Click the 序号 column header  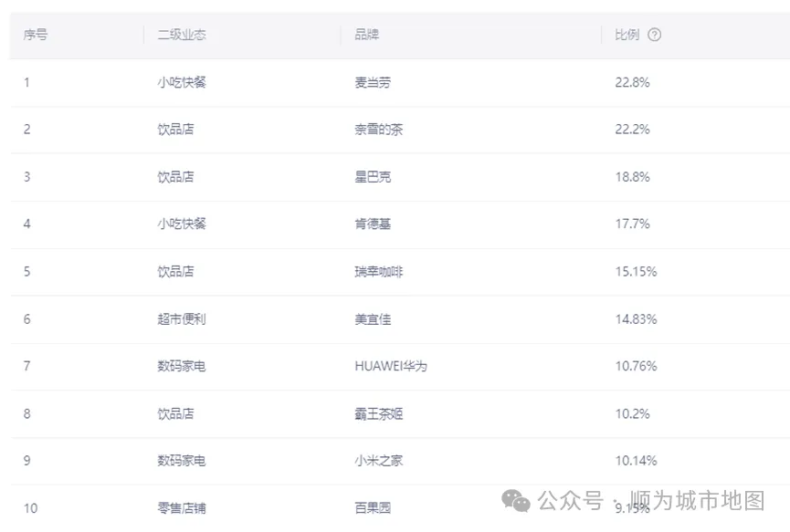[36, 35]
